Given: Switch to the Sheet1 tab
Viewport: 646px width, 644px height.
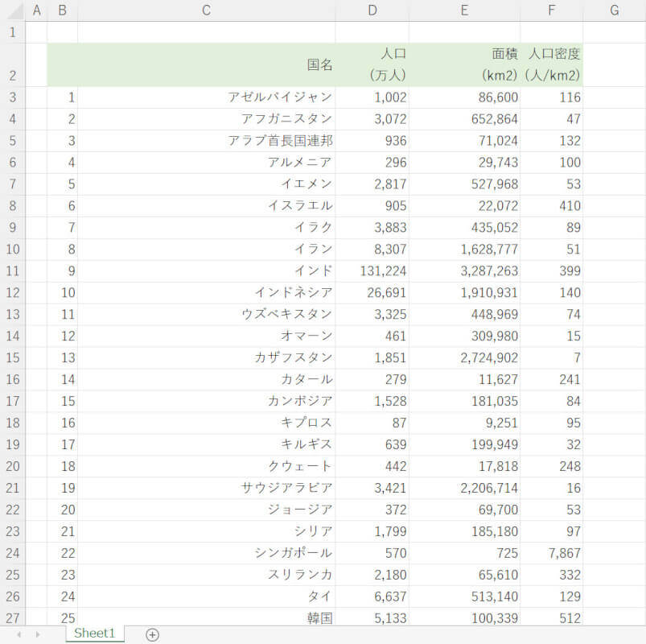Looking at the screenshot, I should click(95, 634).
